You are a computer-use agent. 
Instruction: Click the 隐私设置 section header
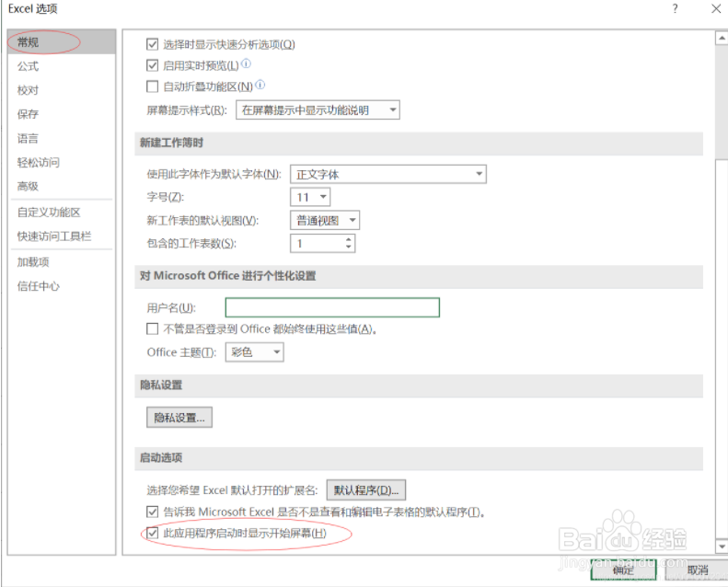419,386
